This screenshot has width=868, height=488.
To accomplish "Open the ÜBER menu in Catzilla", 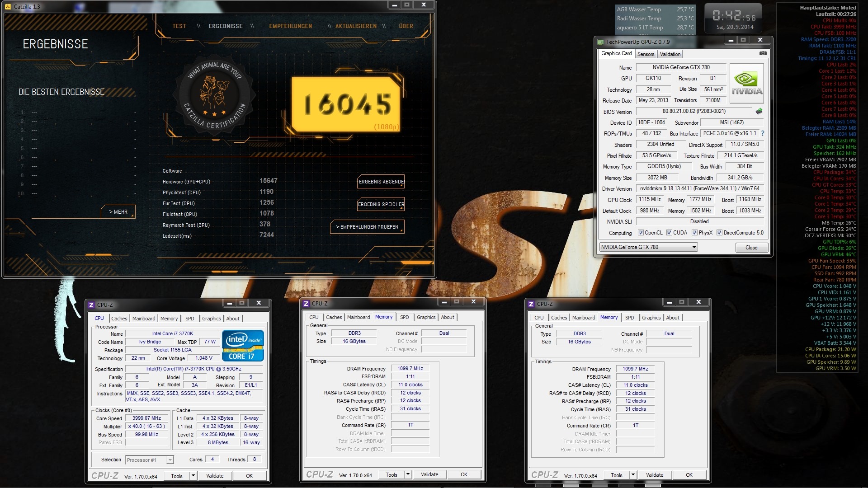I will click(406, 26).
